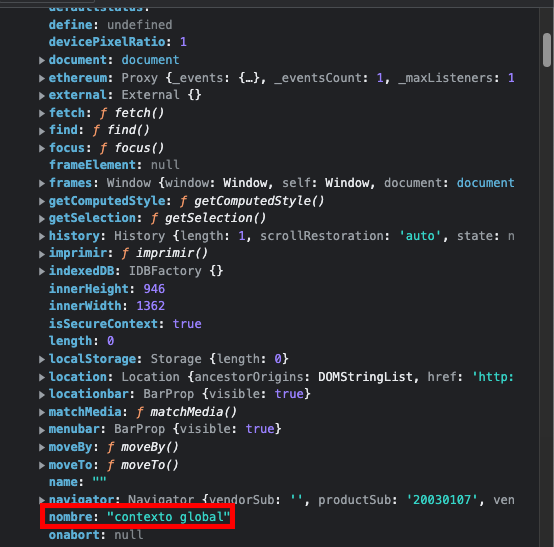Select the 'frameElement' property name
Image resolution: width=554 pixels, height=547 pixels.
coord(93,165)
